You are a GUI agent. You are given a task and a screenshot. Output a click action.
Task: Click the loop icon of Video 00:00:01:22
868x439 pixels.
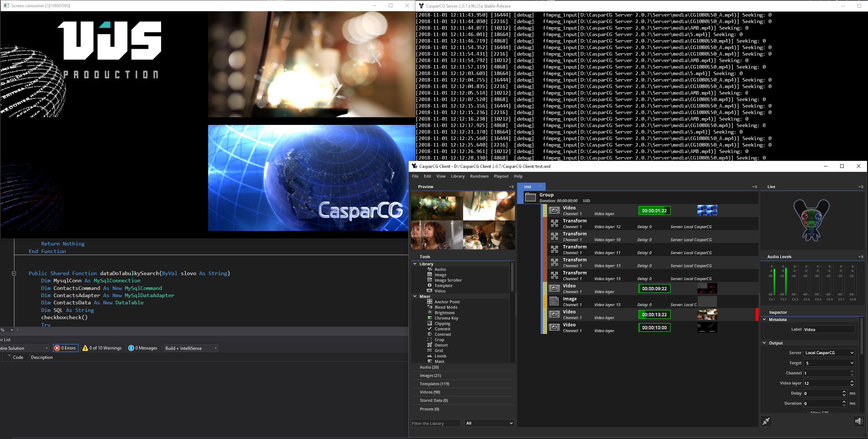[554, 210]
